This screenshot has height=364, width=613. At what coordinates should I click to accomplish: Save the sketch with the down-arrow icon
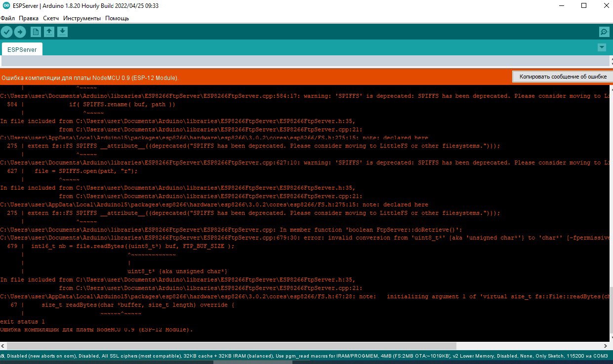pos(62,32)
